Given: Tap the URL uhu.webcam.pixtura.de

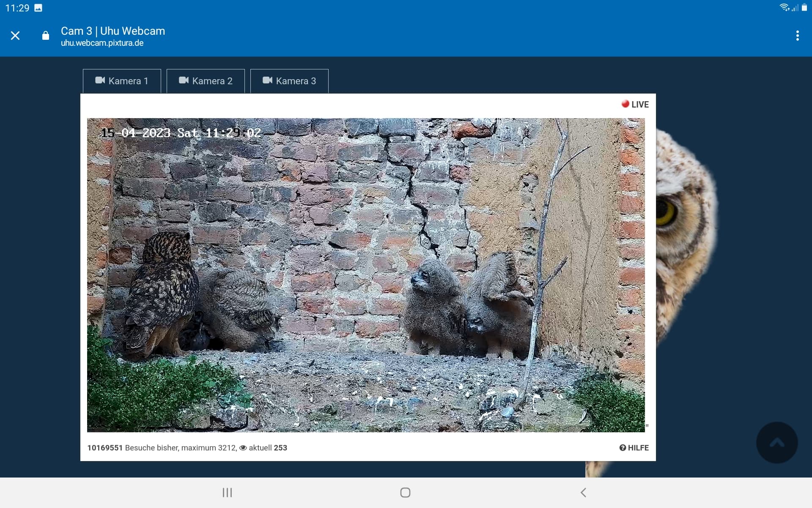Looking at the screenshot, I should pos(102,43).
